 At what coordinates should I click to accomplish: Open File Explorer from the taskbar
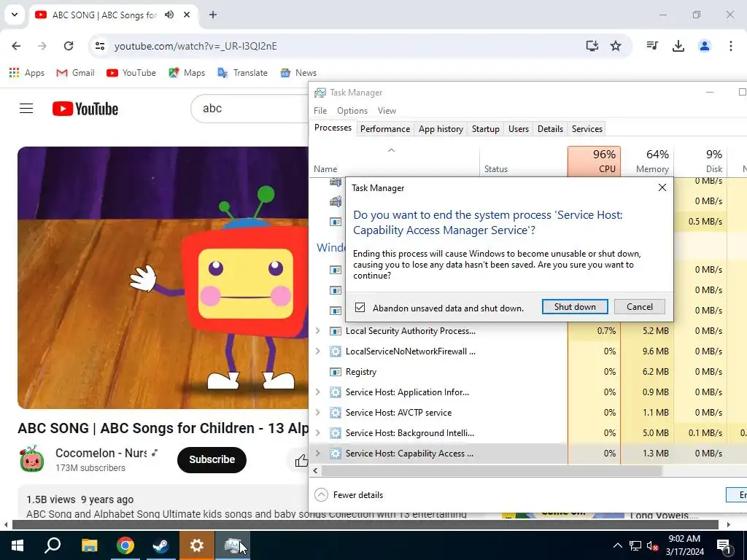89,545
